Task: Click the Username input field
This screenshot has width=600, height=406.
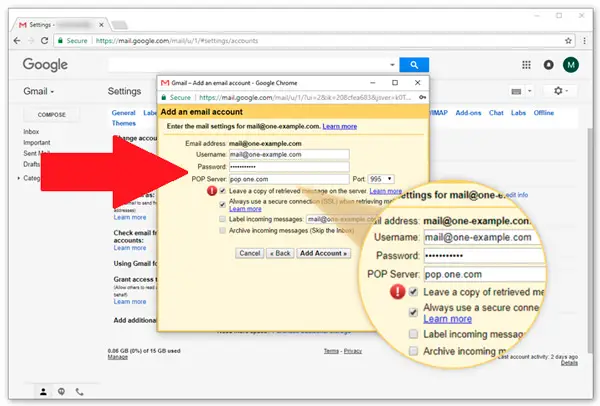Action: pos(289,155)
